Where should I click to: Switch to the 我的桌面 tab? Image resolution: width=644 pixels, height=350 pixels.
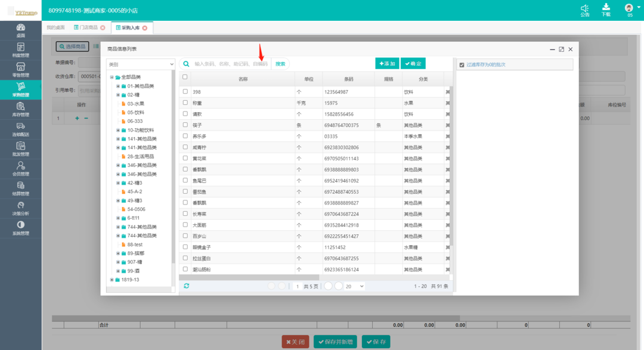click(55, 27)
